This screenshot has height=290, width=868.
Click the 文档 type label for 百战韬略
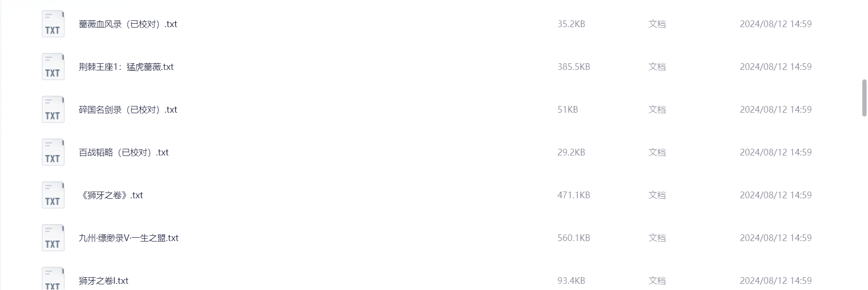click(657, 153)
